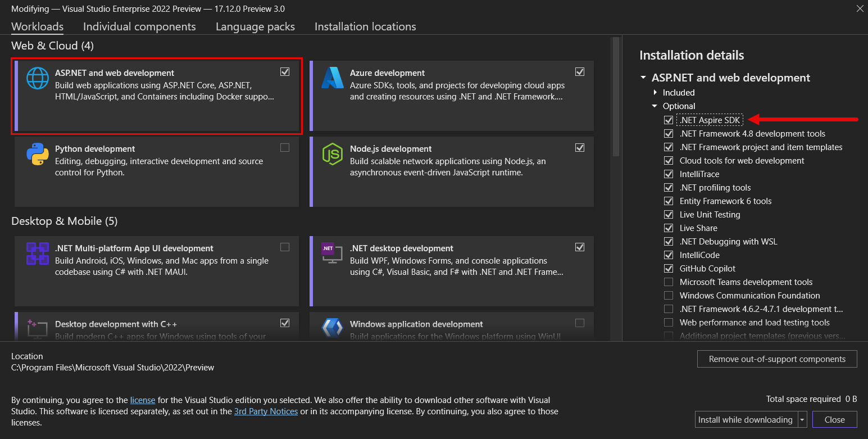Uncheck Desktop development with C++ workload

point(285,323)
